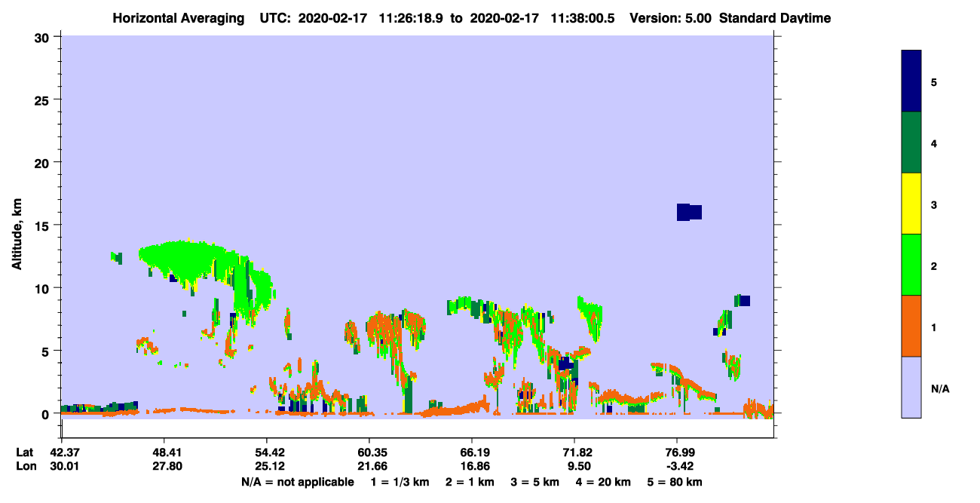The width and height of the screenshot is (980, 503).
Task: Click the orange colorbar segment labeled 1
Action: click(x=911, y=326)
